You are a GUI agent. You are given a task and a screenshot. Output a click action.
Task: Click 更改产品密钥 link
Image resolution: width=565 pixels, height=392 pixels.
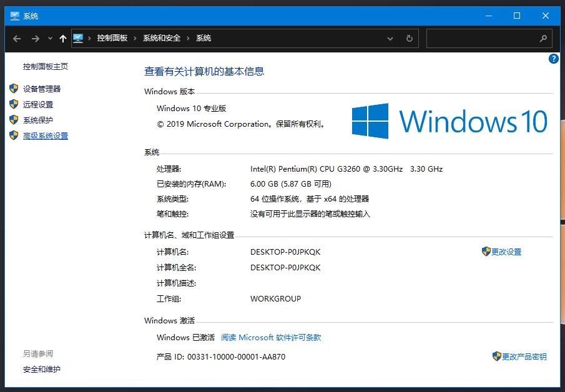tap(524, 356)
